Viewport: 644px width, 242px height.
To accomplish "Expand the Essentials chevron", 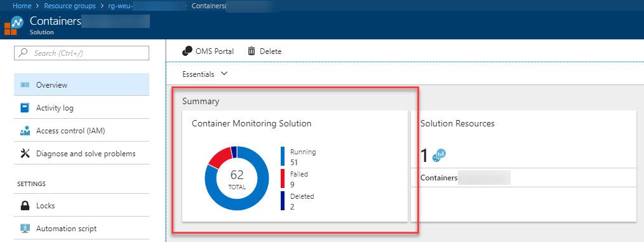I will tap(224, 74).
